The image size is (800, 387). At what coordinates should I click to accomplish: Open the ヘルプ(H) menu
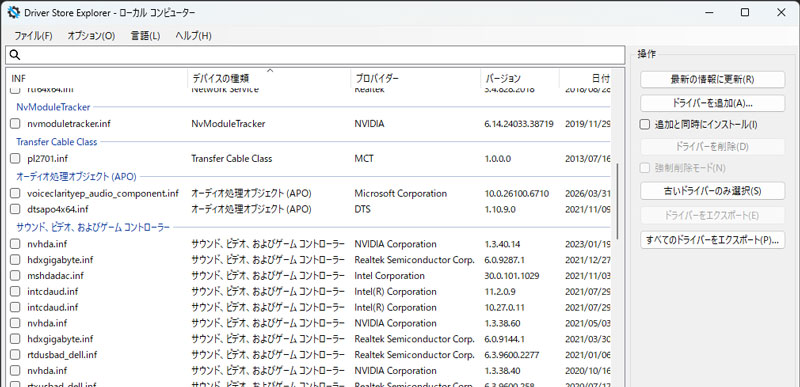point(193,36)
